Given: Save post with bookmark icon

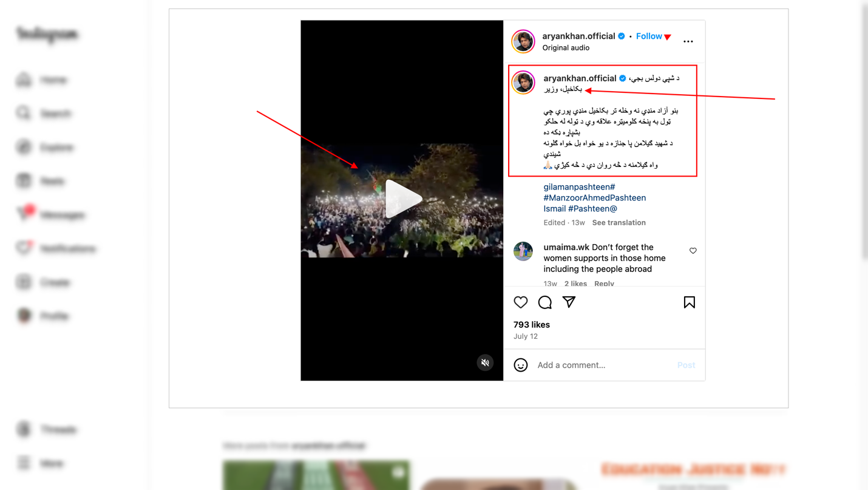Looking at the screenshot, I should [689, 302].
